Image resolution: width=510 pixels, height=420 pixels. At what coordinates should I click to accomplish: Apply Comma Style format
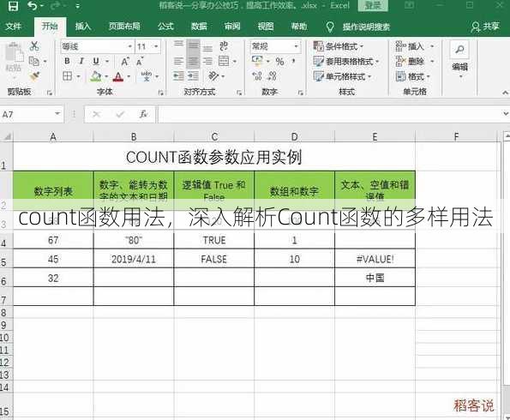pos(294,61)
